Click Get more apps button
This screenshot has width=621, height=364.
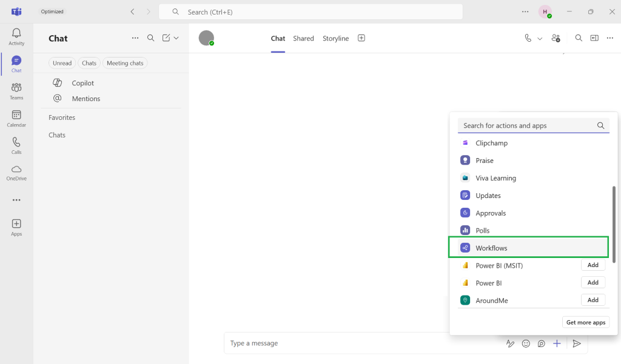pos(586,322)
